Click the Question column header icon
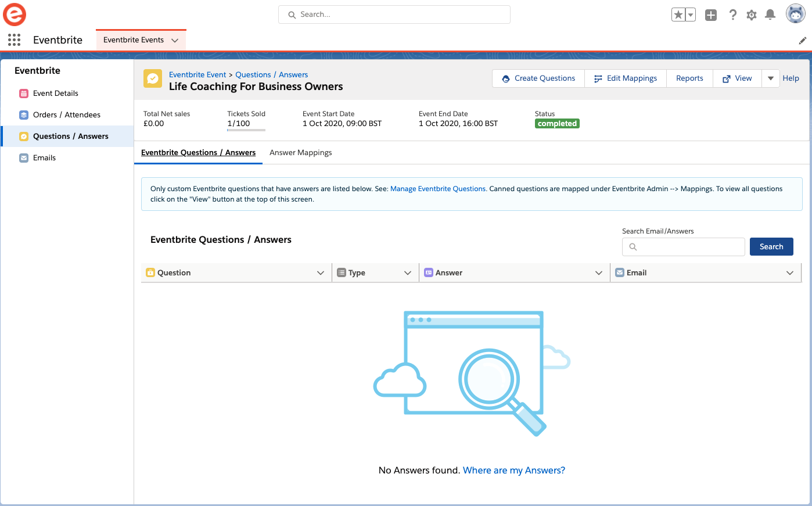This screenshot has height=506, width=812. [150, 272]
